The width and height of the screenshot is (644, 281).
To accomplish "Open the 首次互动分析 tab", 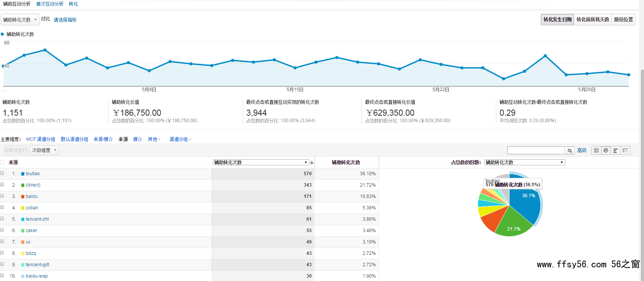I will [50, 4].
